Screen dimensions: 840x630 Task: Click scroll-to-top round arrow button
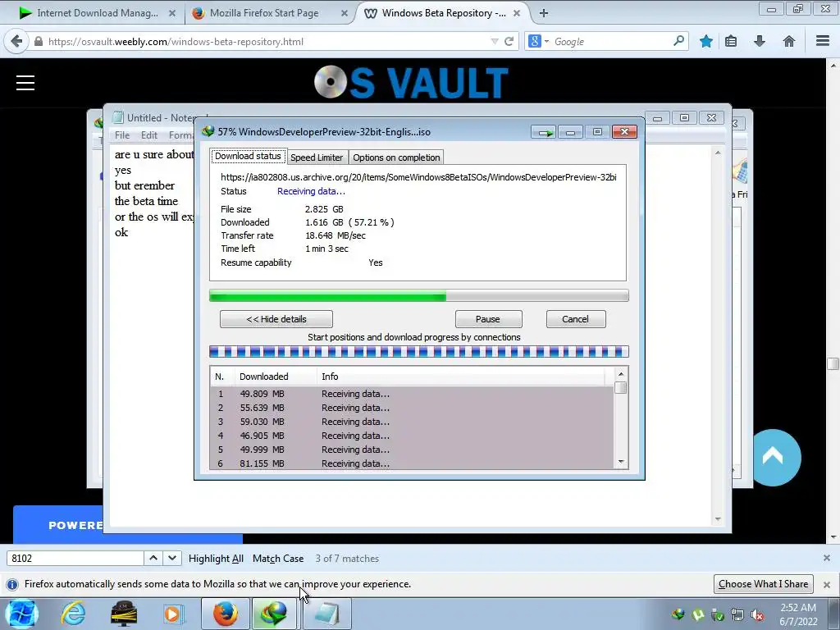click(x=774, y=457)
